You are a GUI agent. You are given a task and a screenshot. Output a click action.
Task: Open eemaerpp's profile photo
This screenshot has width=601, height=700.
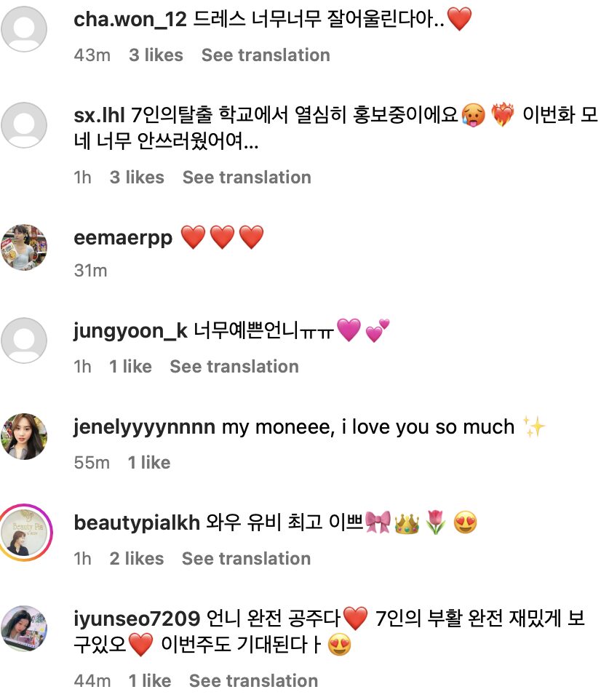pos(24,247)
